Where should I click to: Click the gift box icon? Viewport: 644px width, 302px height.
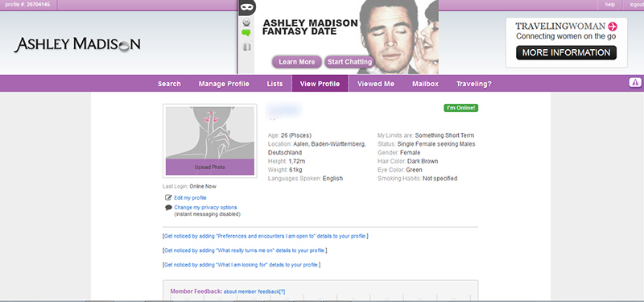[x=246, y=47]
